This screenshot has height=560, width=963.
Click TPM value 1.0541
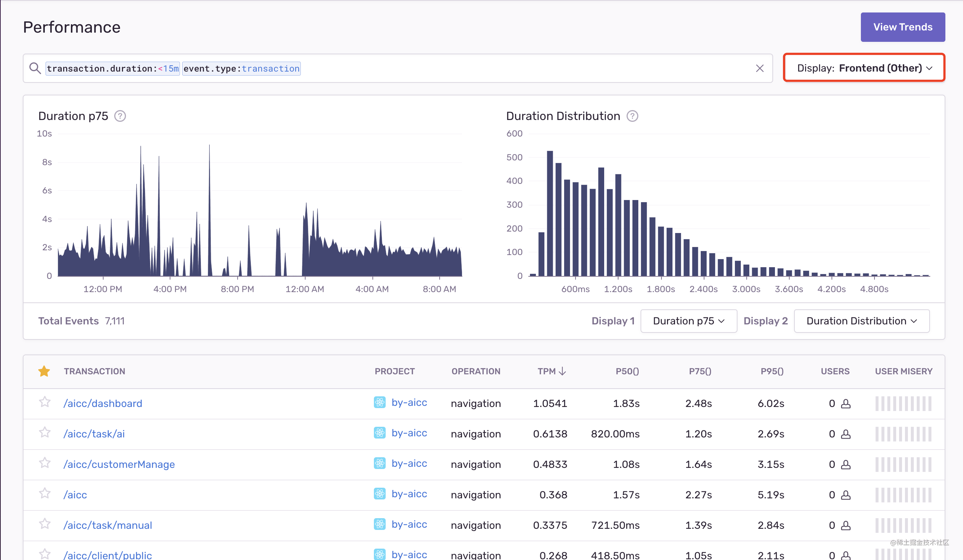click(550, 403)
